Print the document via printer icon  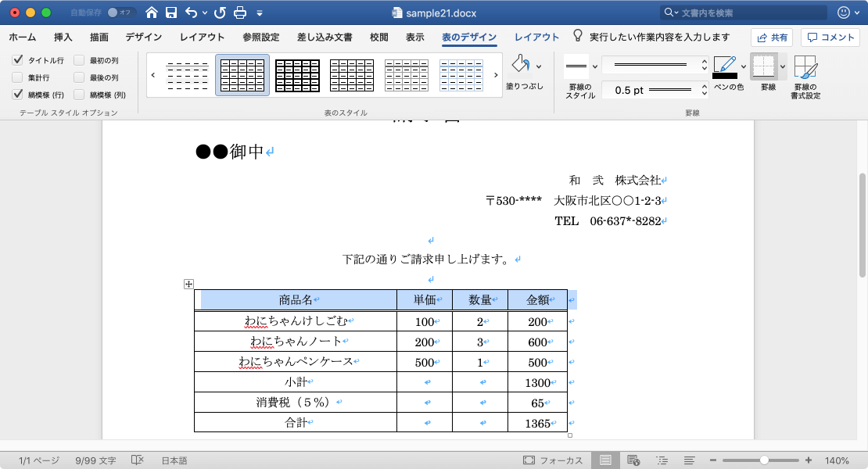coord(240,13)
